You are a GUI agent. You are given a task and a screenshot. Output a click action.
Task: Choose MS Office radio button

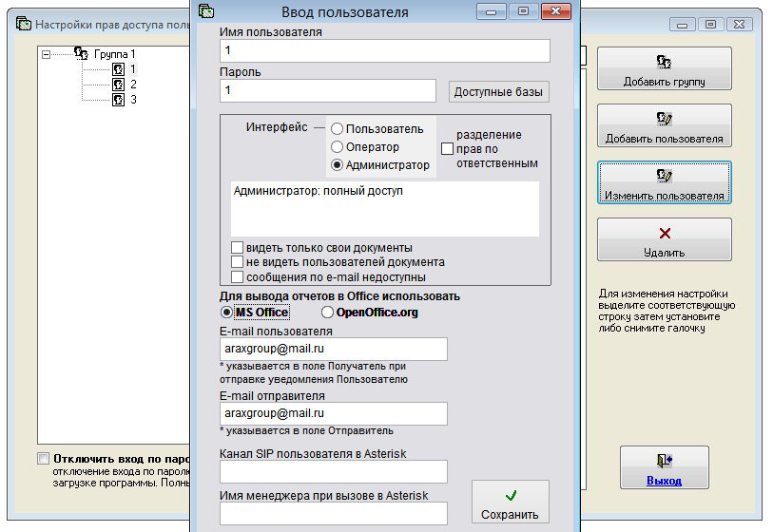[226, 313]
